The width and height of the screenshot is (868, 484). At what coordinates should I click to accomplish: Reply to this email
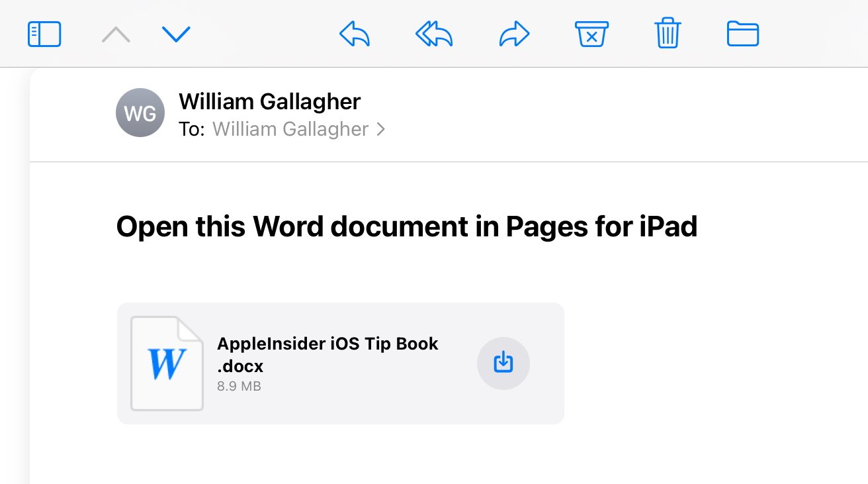pyautogui.click(x=354, y=34)
